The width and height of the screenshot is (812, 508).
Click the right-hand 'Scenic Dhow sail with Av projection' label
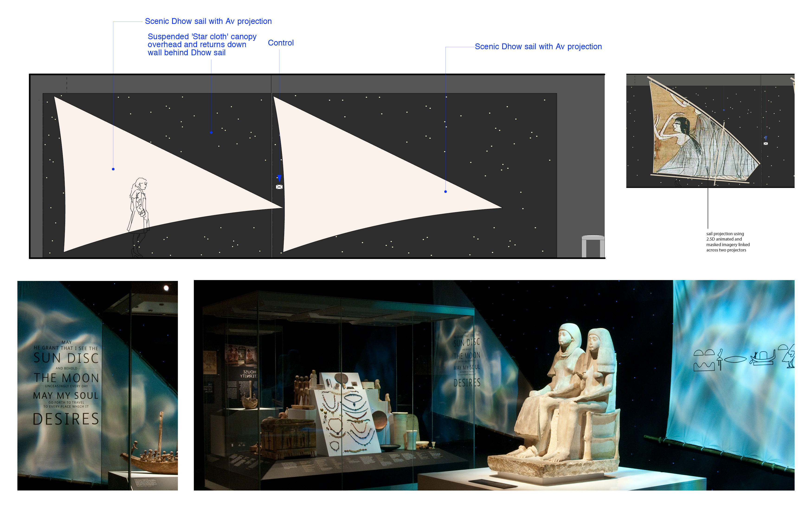[538, 47]
